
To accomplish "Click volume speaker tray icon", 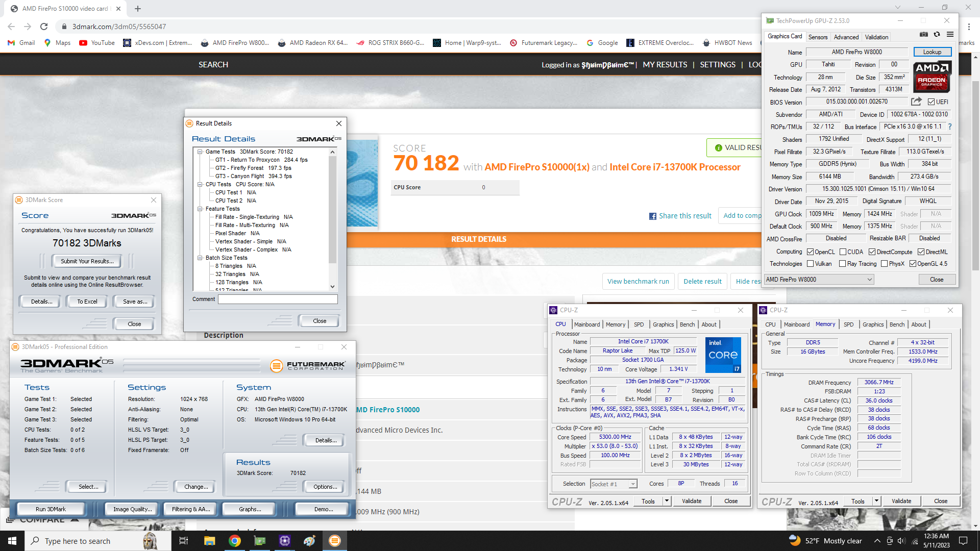I will click(901, 541).
